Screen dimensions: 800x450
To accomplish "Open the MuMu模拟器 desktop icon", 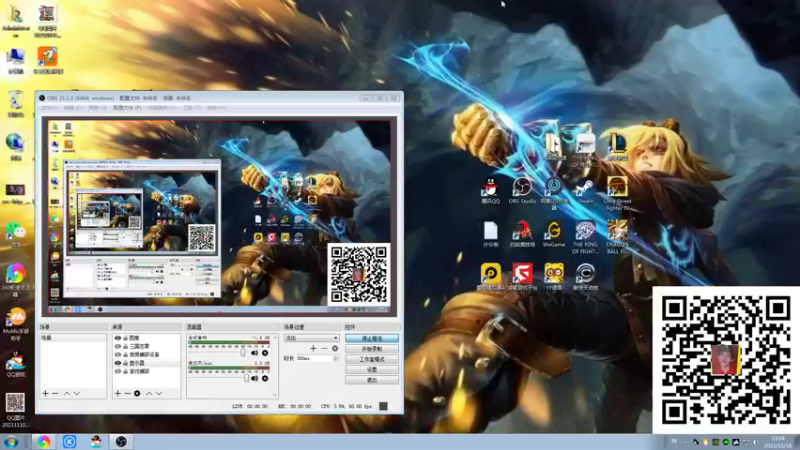I will 16,323.
